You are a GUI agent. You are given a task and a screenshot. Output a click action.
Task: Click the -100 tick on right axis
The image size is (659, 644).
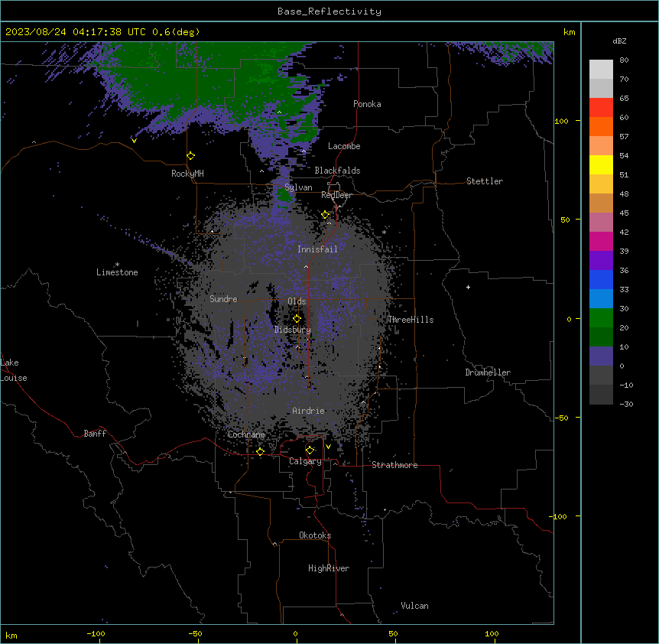[x=559, y=516]
